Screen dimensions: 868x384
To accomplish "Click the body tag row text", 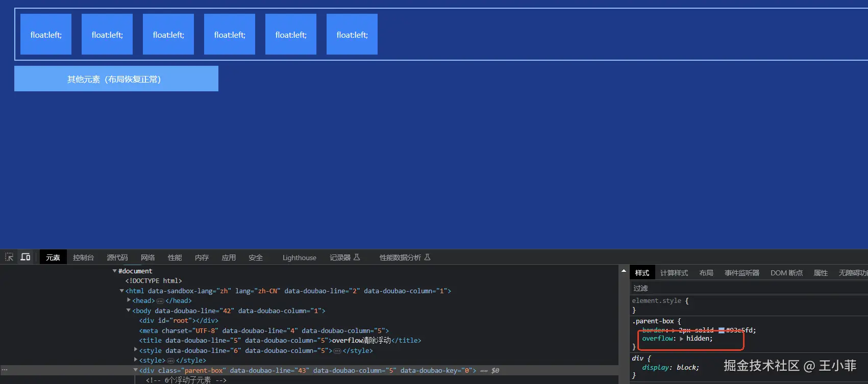I will click(229, 311).
